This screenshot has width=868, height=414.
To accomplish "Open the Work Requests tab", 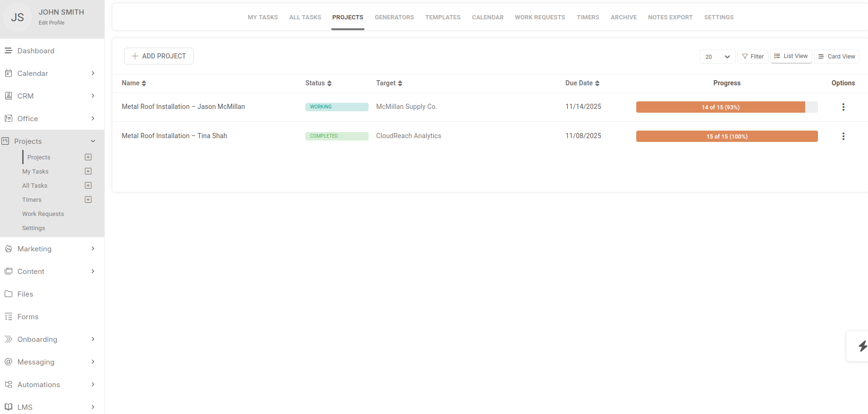I will pyautogui.click(x=539, y=17).
